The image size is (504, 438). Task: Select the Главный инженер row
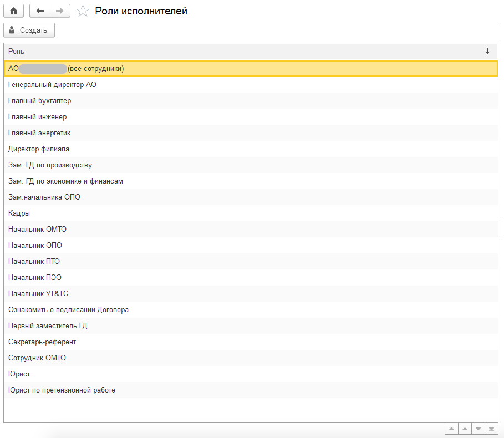tap(251, 116)
